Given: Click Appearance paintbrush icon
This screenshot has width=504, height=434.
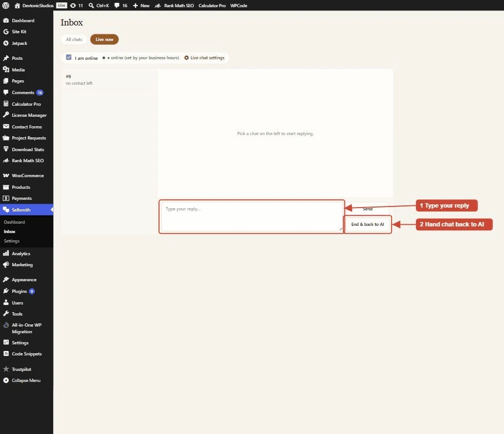Looking at the screenshot, I should pyautogui.click(x=6, y=280).
